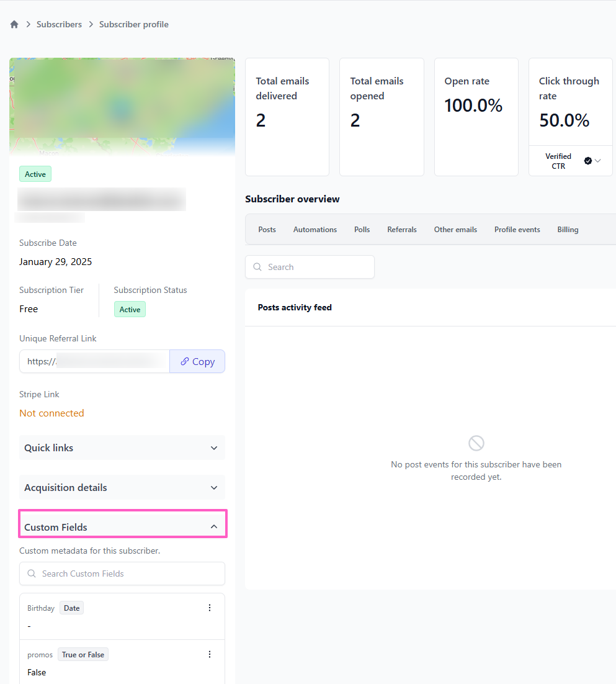Open the Verified CTR dropdown chevron
Viewport: 616px width, 684px height.
click(598, 161)
